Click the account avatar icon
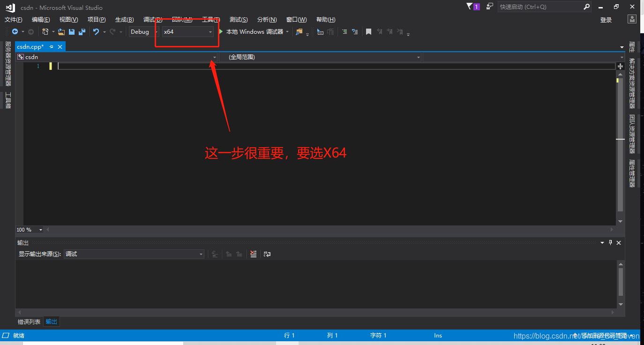Screen dimensions: 644x345 coord(632,20)
